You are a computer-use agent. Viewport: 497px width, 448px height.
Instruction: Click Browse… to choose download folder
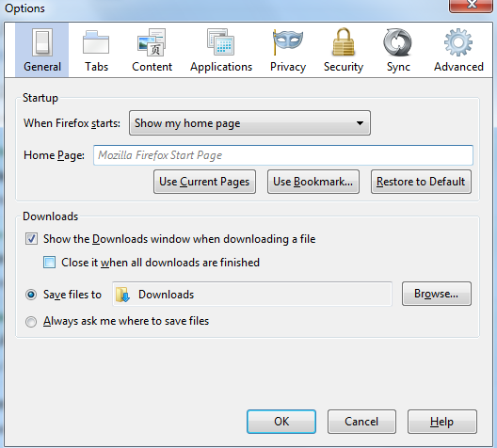(x=437, y=294)
